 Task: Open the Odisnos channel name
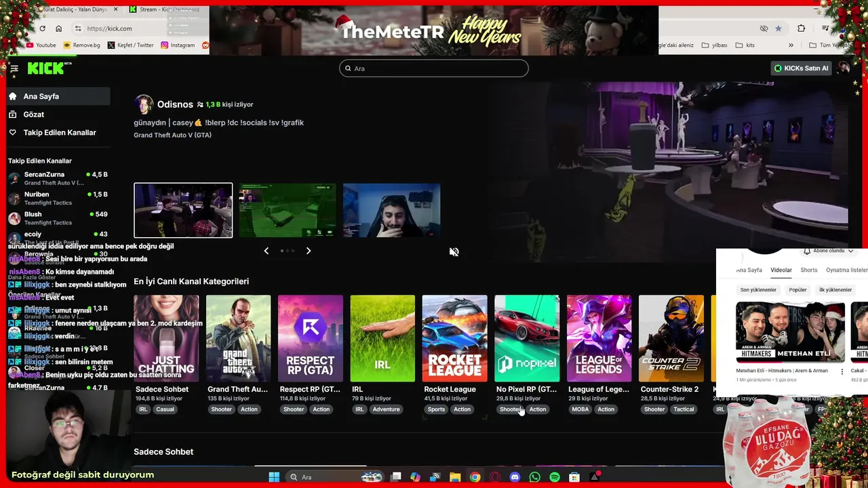point(175,104)
